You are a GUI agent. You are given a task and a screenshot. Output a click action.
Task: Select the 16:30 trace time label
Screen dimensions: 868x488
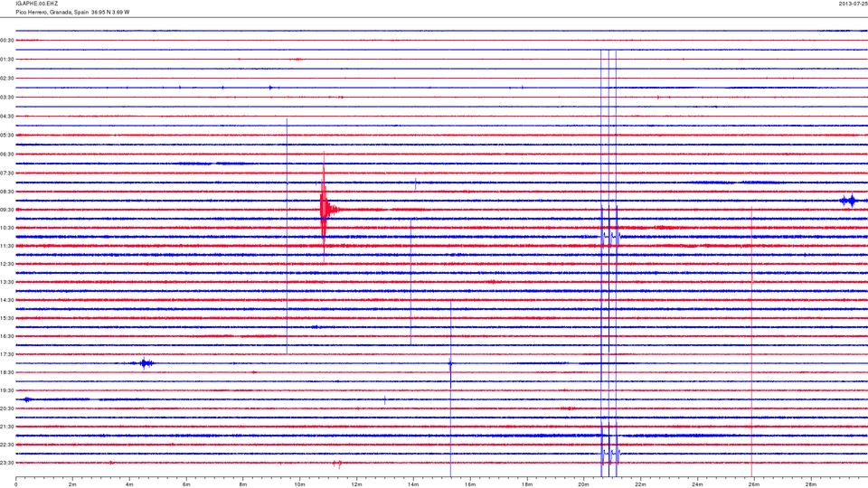(x=7, y=336)
